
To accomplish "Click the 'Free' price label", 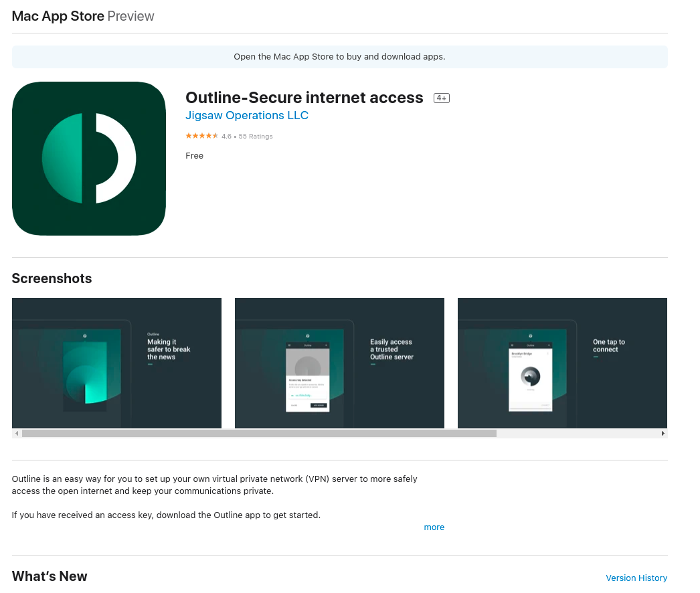I will [194, 155].
